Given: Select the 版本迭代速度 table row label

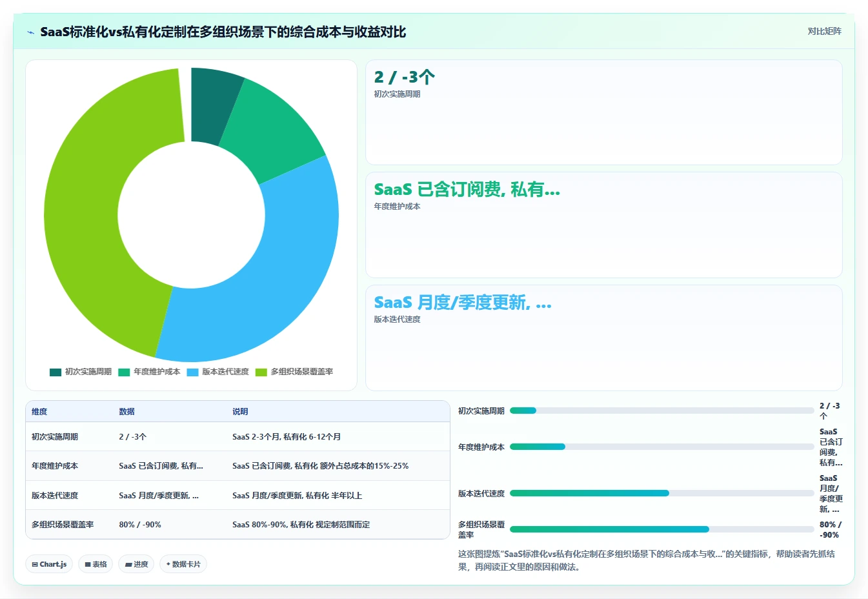Looking at the screenshot, I should click(55, 496).
